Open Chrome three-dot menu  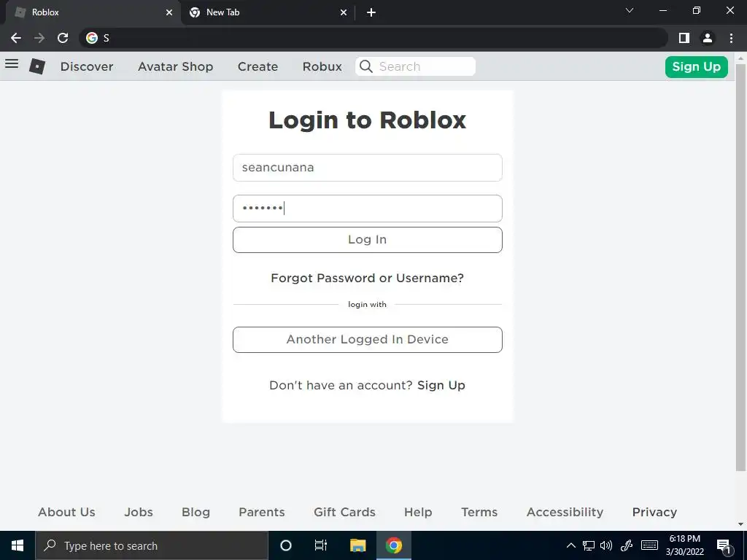click(x=731, y=38)
